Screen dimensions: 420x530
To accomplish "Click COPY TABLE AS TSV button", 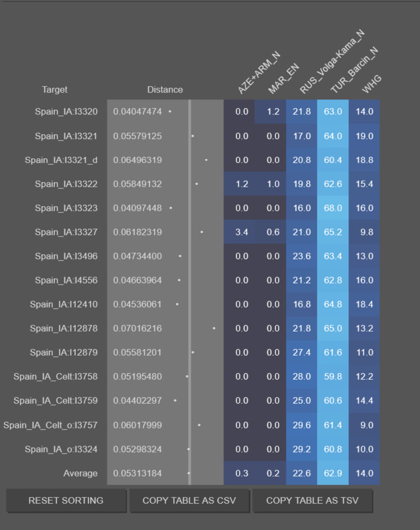I will point(312,500).
